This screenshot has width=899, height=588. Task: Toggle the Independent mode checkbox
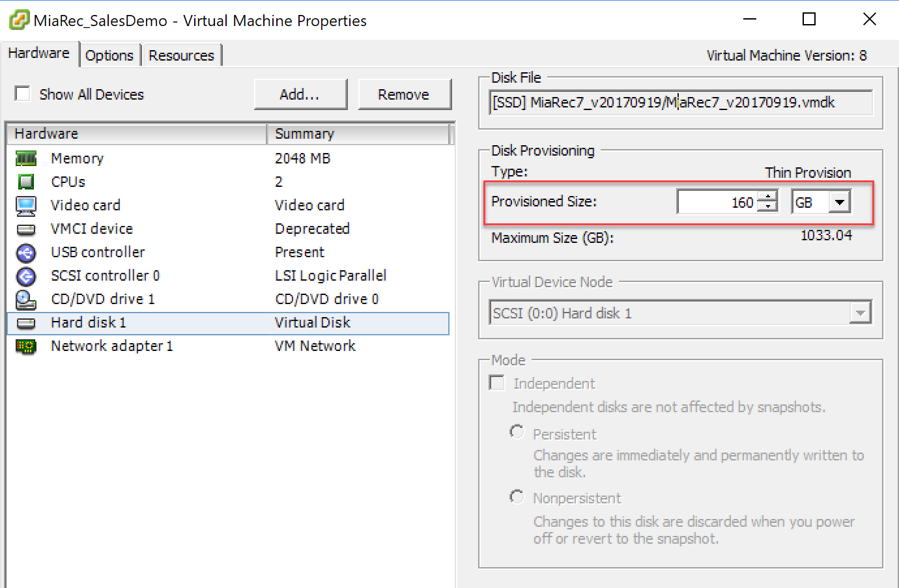pos(497,383)
